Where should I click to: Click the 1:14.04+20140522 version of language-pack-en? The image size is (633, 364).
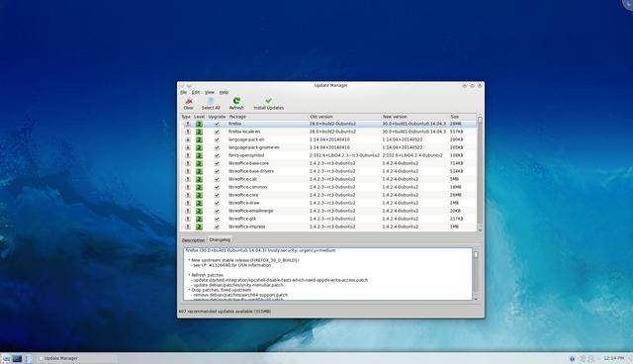(x=403, y=139)
